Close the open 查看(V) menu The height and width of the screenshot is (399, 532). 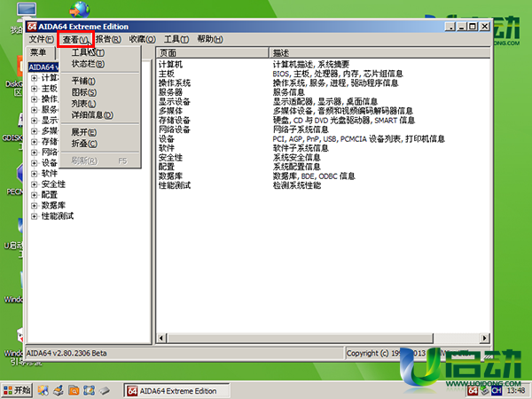coord(75,40)
